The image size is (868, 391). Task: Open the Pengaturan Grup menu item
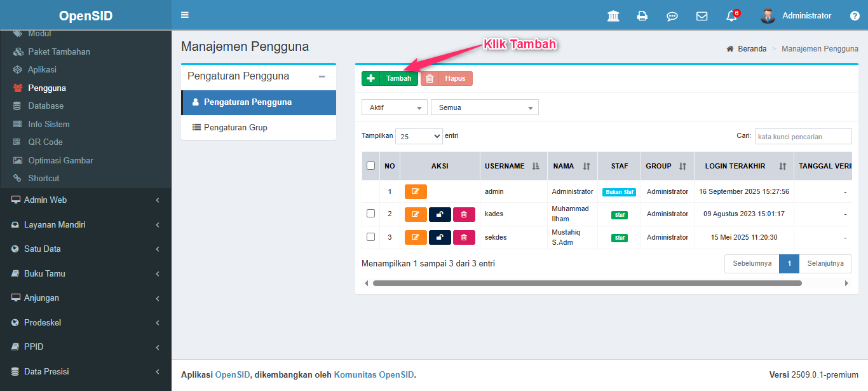235,128
